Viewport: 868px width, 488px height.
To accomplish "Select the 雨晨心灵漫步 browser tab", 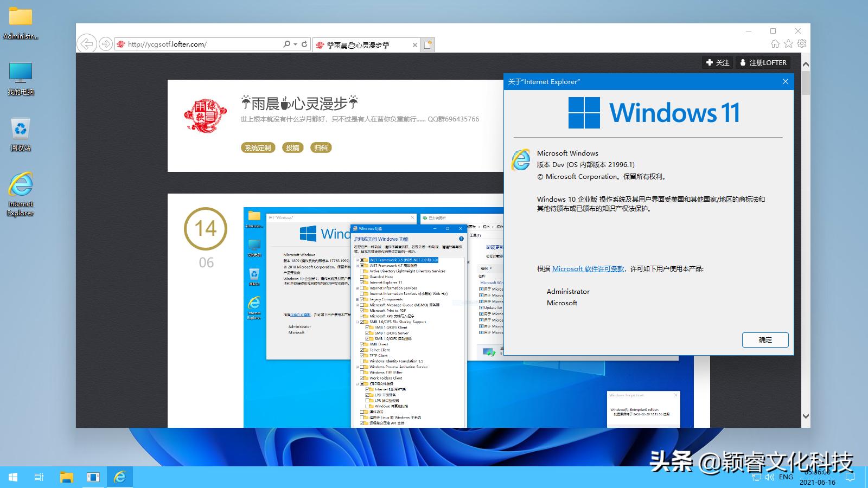I will click(x=356, y=45).
